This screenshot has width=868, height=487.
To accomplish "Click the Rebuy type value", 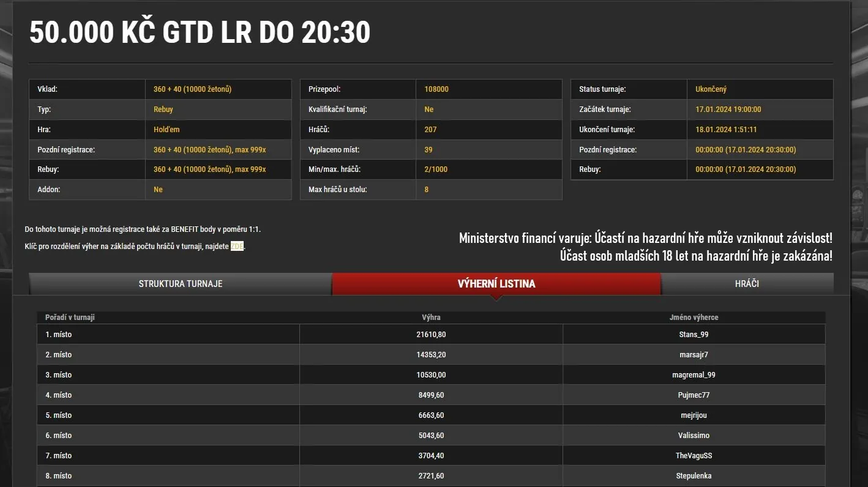I will 163,110.
